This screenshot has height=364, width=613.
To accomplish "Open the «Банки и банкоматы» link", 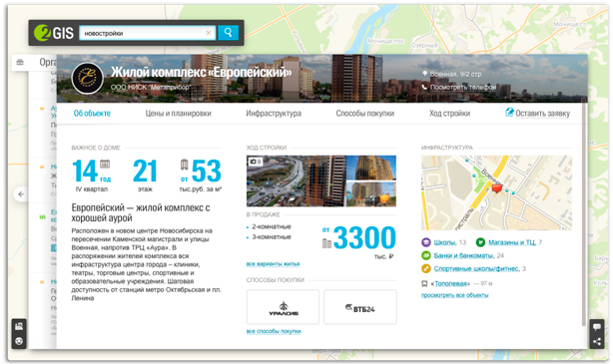I will click(x=463, y=256).
